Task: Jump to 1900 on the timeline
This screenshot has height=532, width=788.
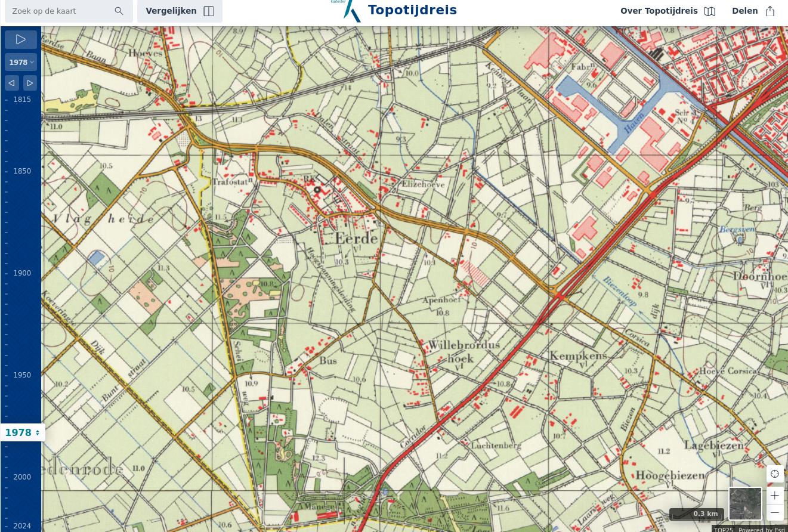Action: click(22, 273)
